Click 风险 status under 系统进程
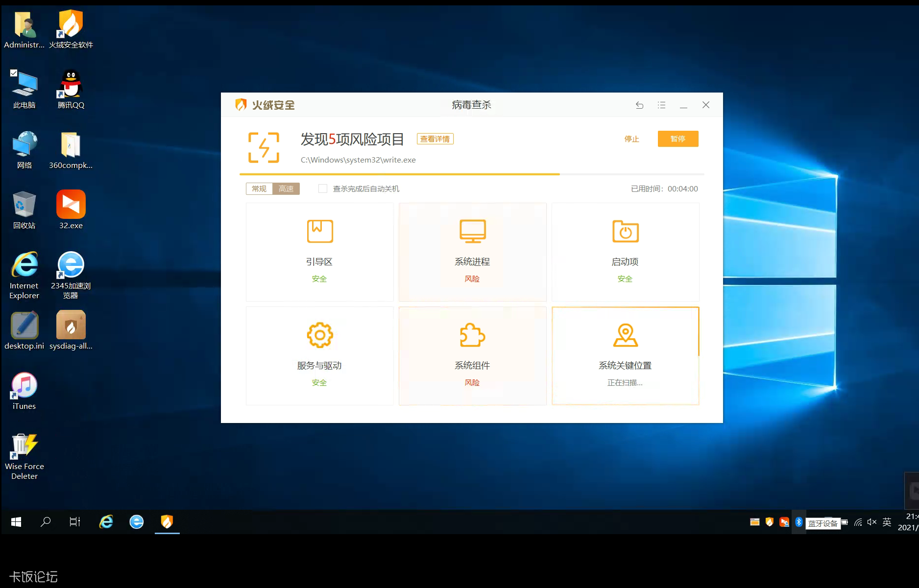The height and width of the screenshot is (588, 919). [x=472, y=279]
